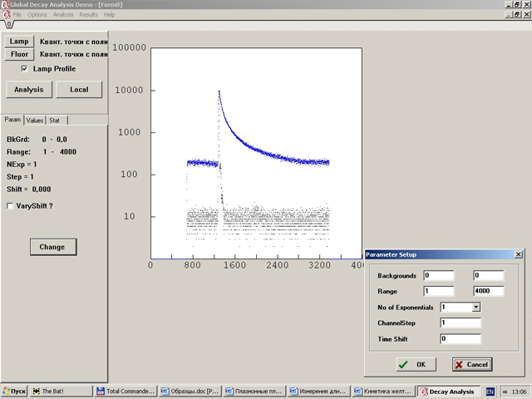
Task: Click the Cancel button in the dialog
Action: [471, 364]
